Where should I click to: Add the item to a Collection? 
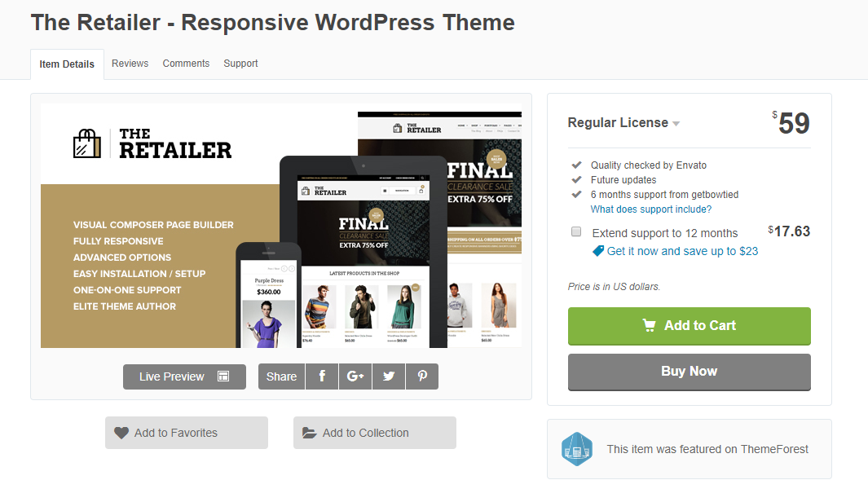tap(375, 433)
